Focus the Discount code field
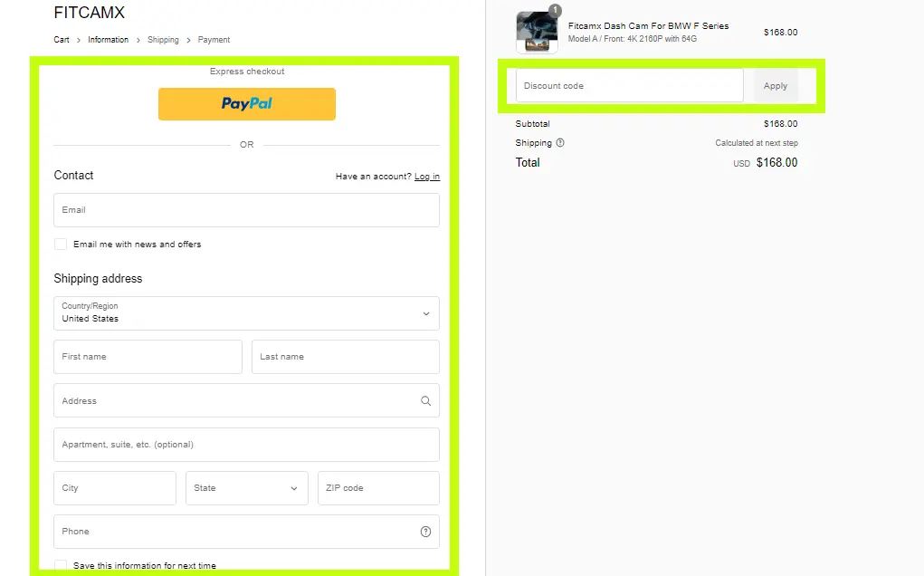 pos(629,85)
